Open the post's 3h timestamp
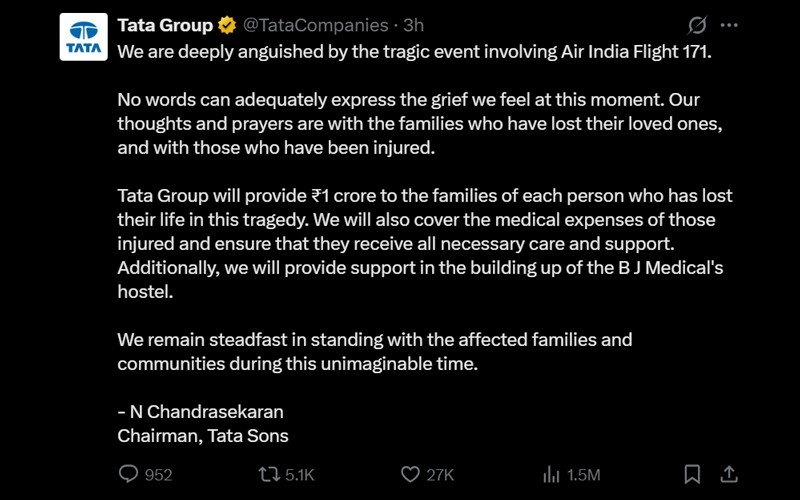 [x=413, y=25]
